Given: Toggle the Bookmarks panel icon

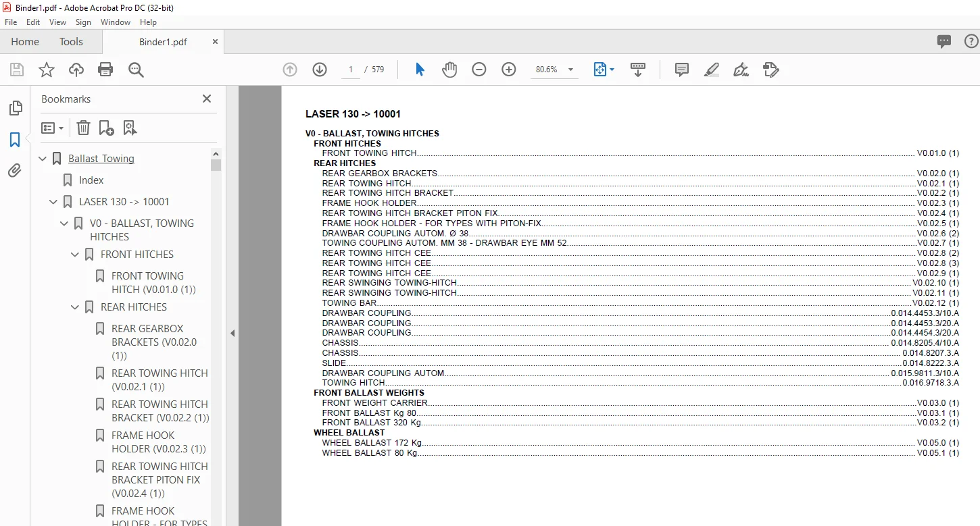Looking at the screenshot, I should point(15,140).
